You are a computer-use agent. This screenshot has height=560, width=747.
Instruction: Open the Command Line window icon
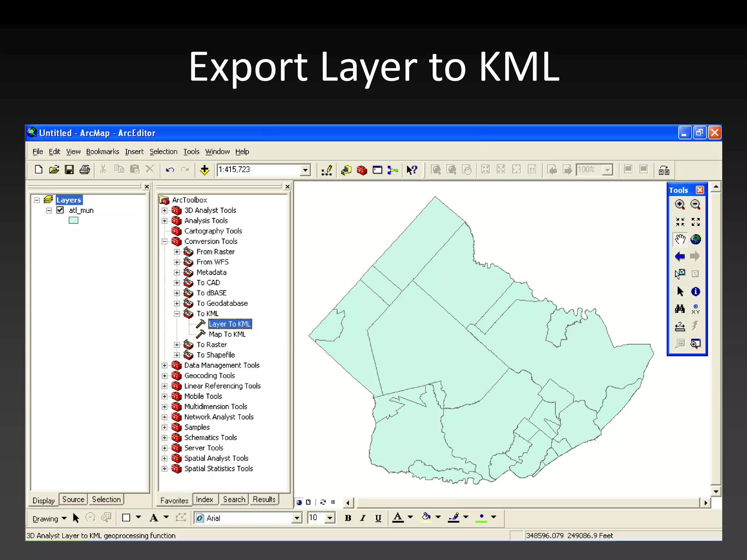377,170
